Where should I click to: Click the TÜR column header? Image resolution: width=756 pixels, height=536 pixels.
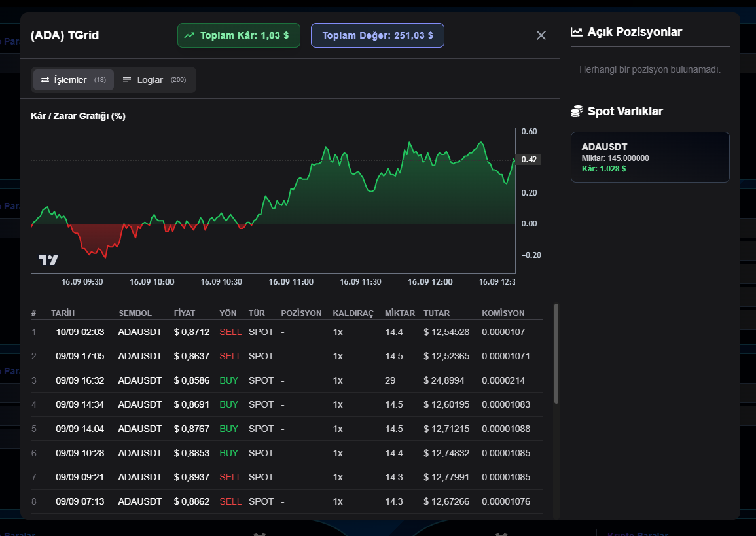point(257,313)
